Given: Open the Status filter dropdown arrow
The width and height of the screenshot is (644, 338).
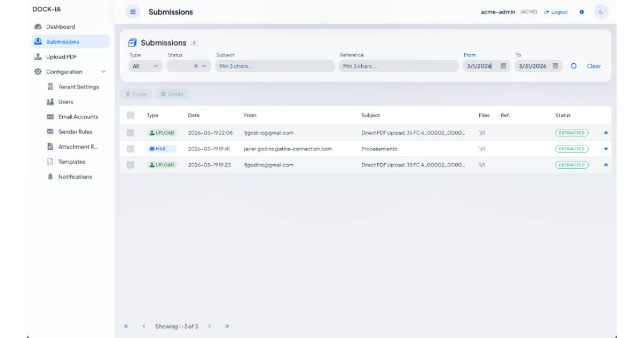Looking at the screenshot, I should [204, 66].
